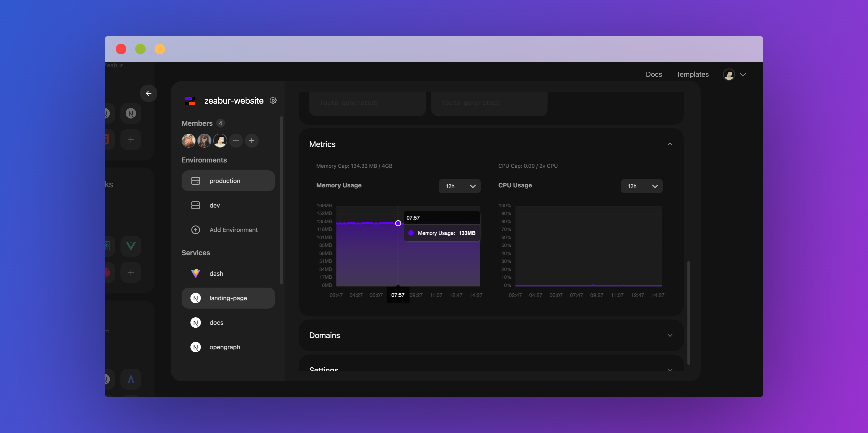Show all members via the ellipsis button
868x433 pixels.
236,141
